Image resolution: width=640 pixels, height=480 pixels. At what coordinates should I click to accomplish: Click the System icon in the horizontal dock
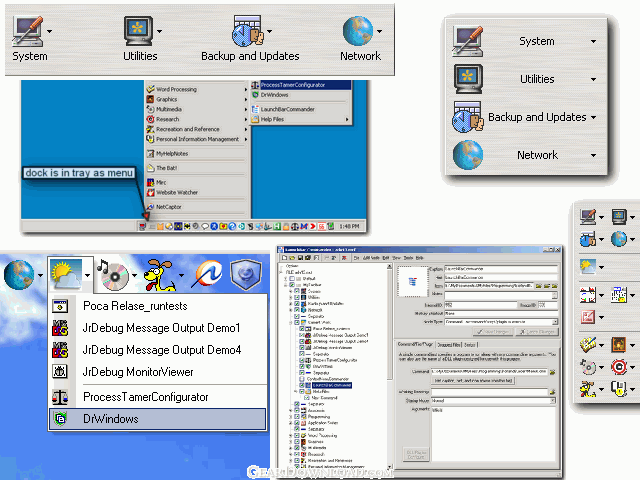[28, 31]
